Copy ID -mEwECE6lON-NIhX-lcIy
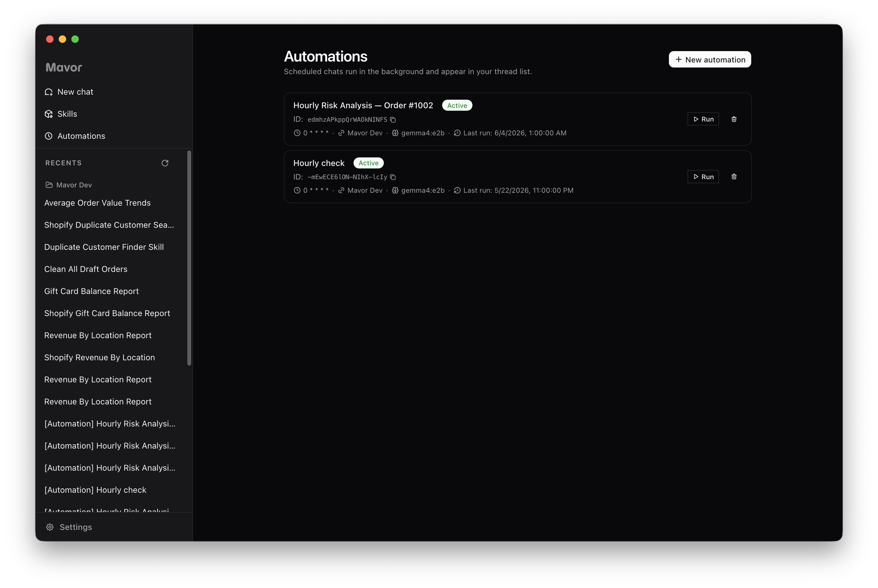 393,177
